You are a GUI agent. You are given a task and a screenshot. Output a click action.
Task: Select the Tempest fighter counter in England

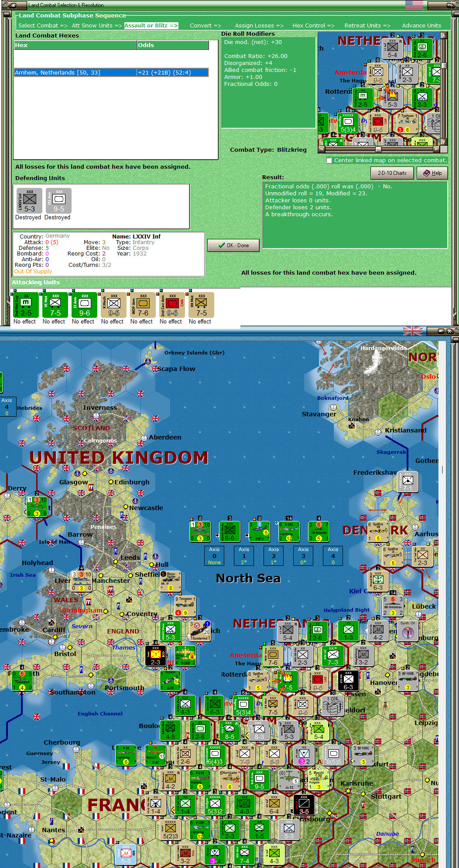click(x=185, y=606)
